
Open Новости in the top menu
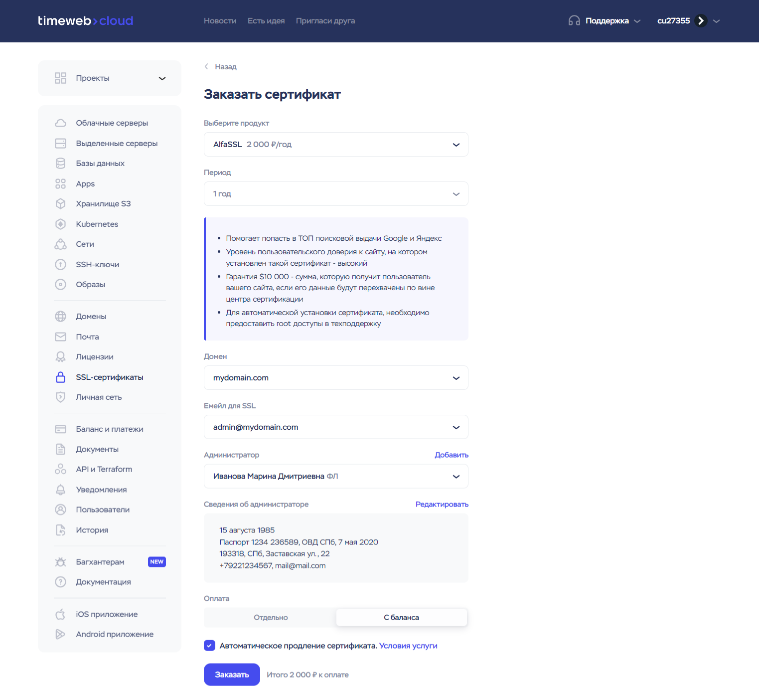point(220,21)
